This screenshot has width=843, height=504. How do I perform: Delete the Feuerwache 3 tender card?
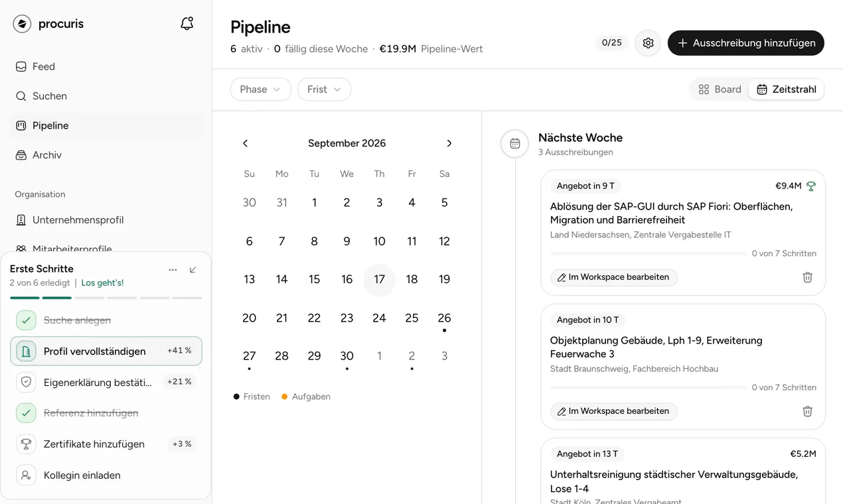tap(807, 411)
